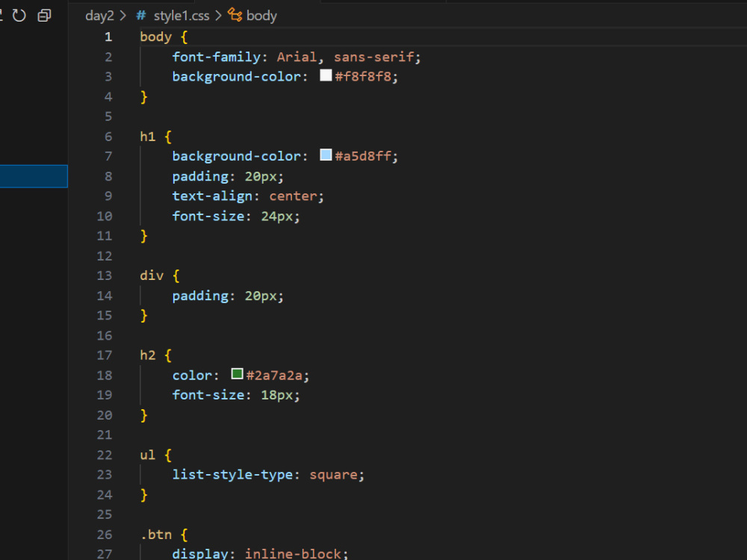
Task: Open the body symbol breadcrumb
Action: coord(261,16)
